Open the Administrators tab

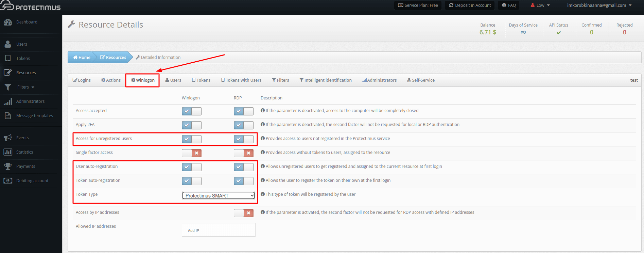(x=379, y=80)
